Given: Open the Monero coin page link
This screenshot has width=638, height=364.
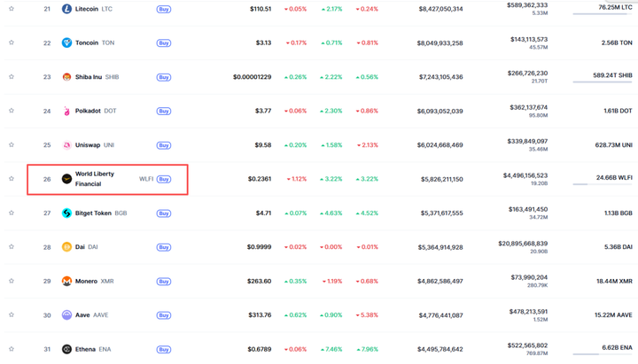Looking at the screenshot, I should pos(86,281).
